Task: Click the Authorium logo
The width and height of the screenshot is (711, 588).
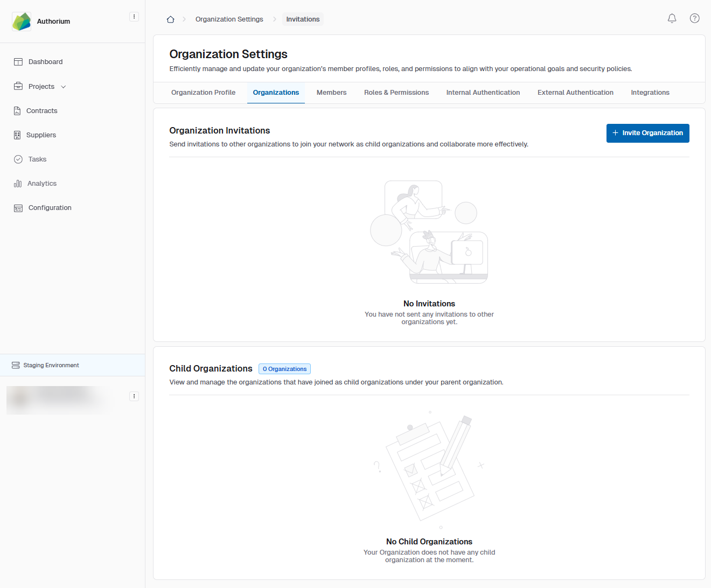Action: pos(22,22)
